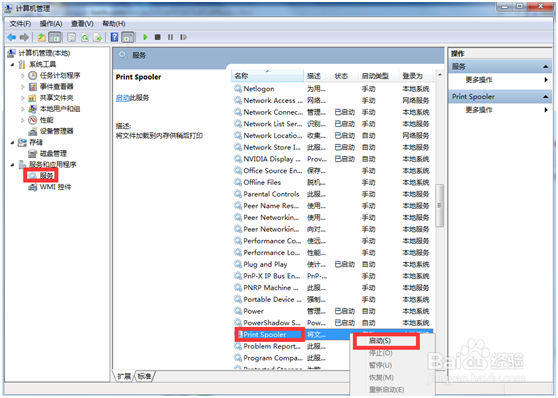Open the 文件(F) menu
The image size is (558, 398).
[20, 23]
